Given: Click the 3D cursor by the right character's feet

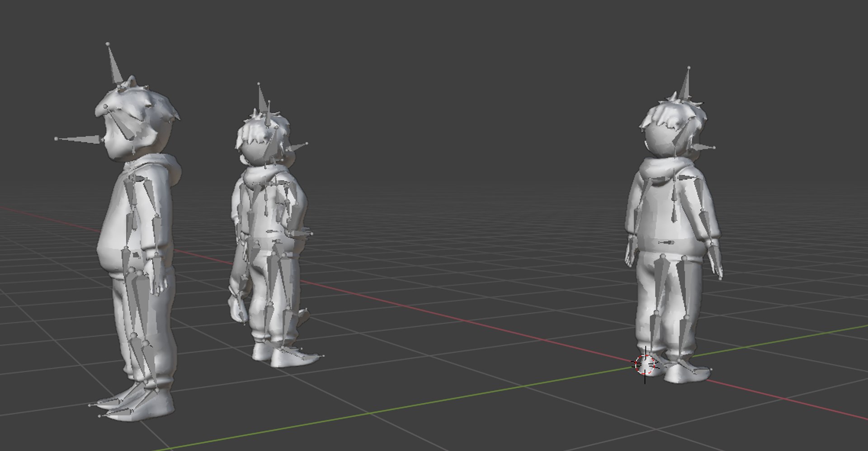Looking at the screenshot, I should coord(645,365).
